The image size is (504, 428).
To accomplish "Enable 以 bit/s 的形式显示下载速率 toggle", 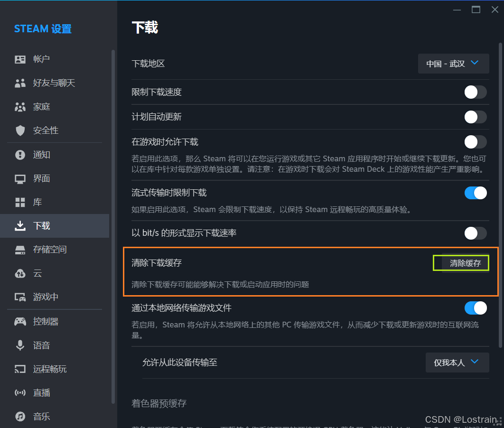I will 476,233.
